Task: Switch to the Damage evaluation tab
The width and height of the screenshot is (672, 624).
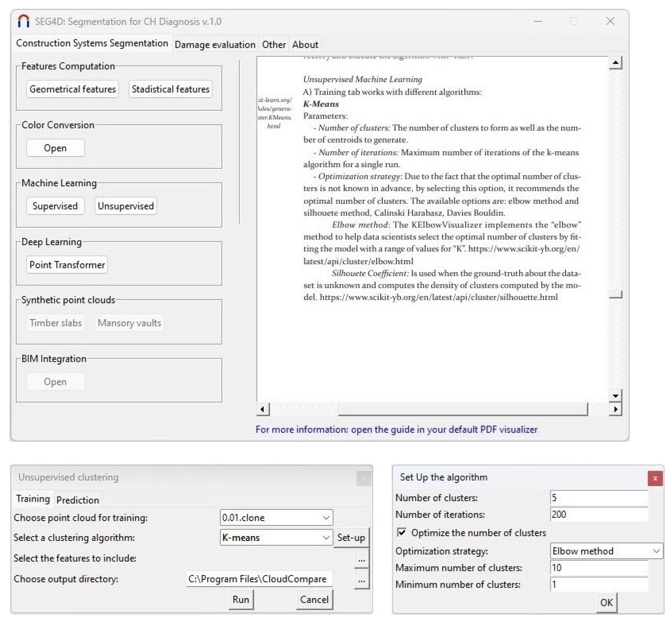Action: [x=215, y=45]
